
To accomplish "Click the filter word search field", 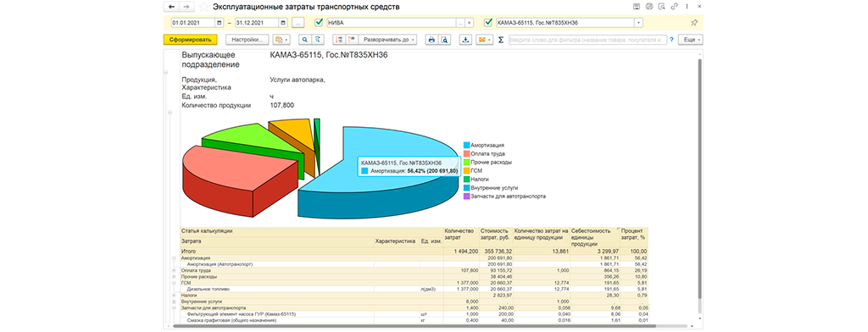I will [x=587, y=40].
